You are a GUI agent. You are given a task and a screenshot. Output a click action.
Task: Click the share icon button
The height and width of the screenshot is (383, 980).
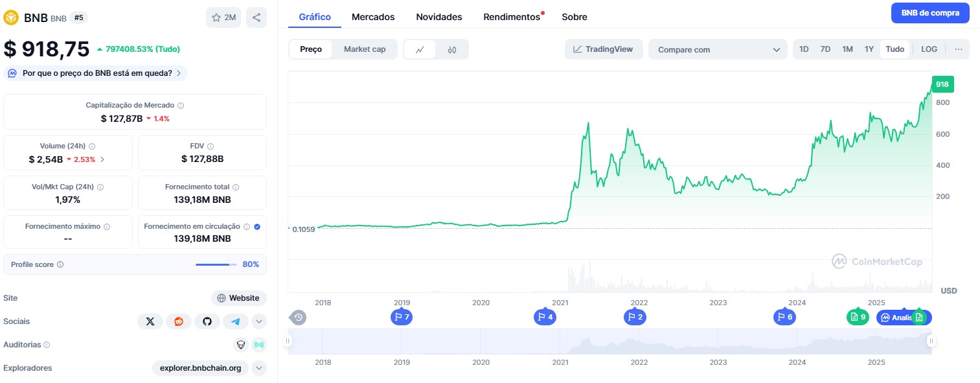(x=256, y=17)
